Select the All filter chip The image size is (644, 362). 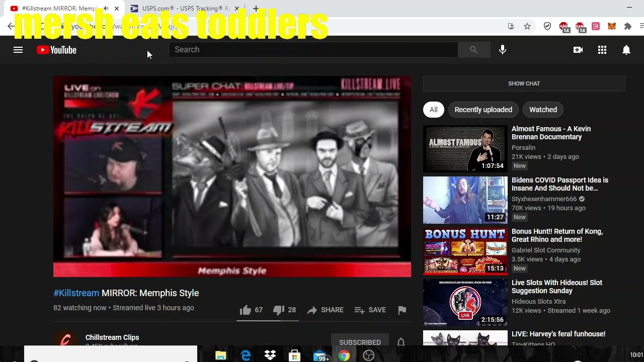434,110
